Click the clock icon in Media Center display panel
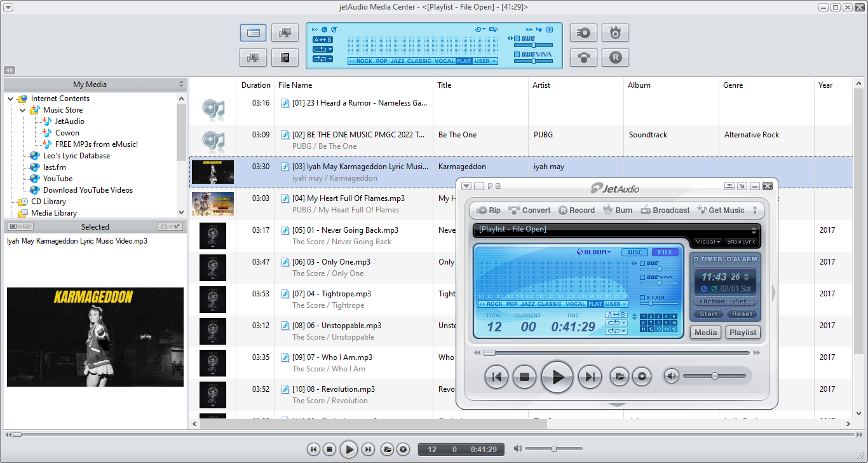 (x=324, y=29)
